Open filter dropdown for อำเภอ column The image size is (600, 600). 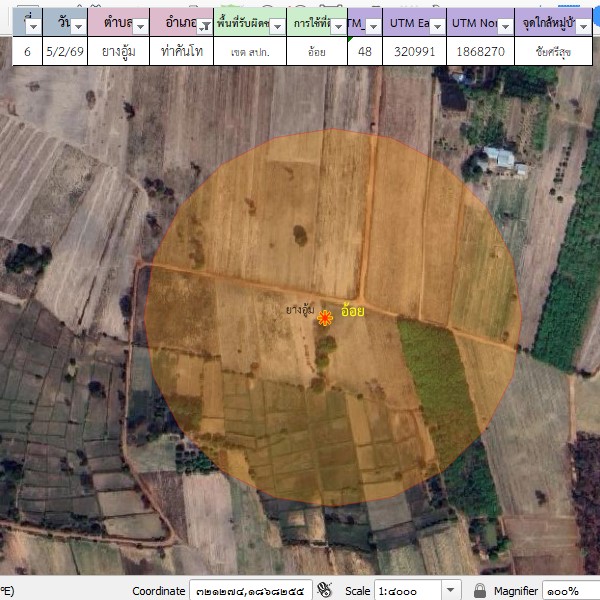tap(203, 26)
